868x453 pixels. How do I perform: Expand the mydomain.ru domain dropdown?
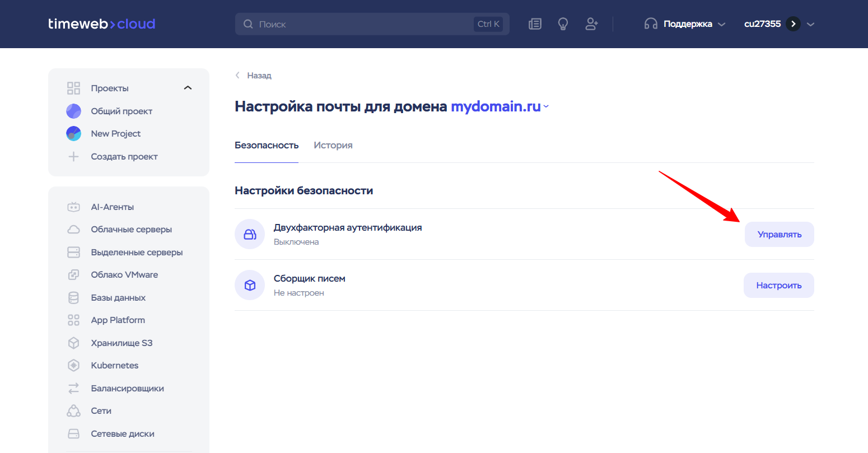pos(546,107)
